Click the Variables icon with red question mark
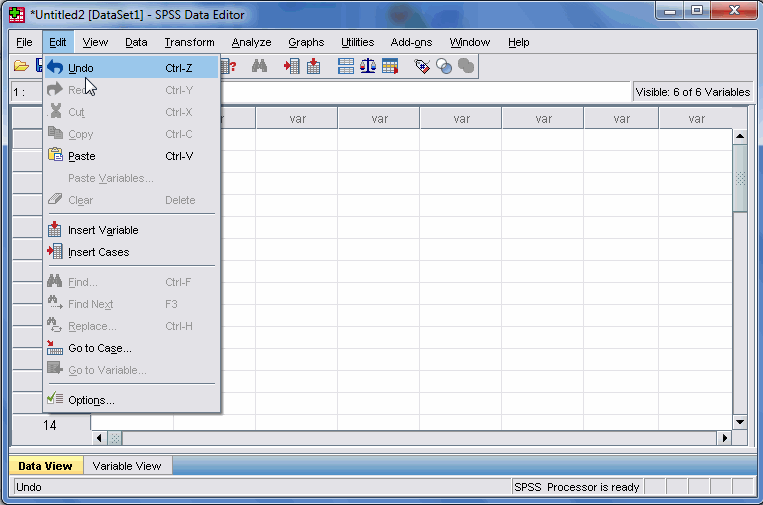 (228, 66)
